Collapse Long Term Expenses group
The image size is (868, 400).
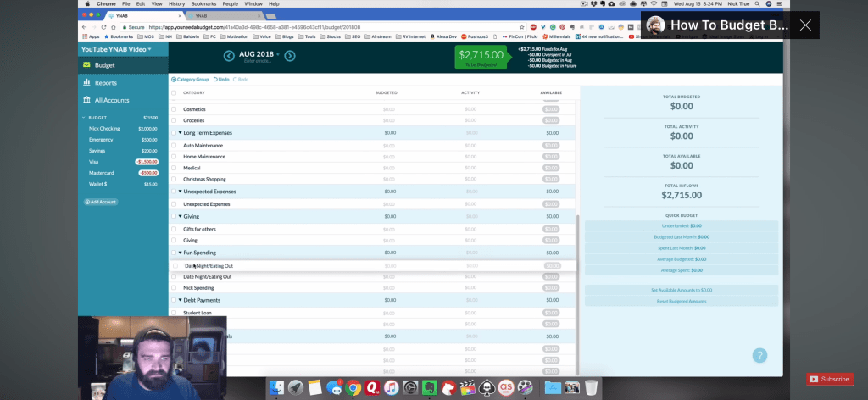coord(180,133)
